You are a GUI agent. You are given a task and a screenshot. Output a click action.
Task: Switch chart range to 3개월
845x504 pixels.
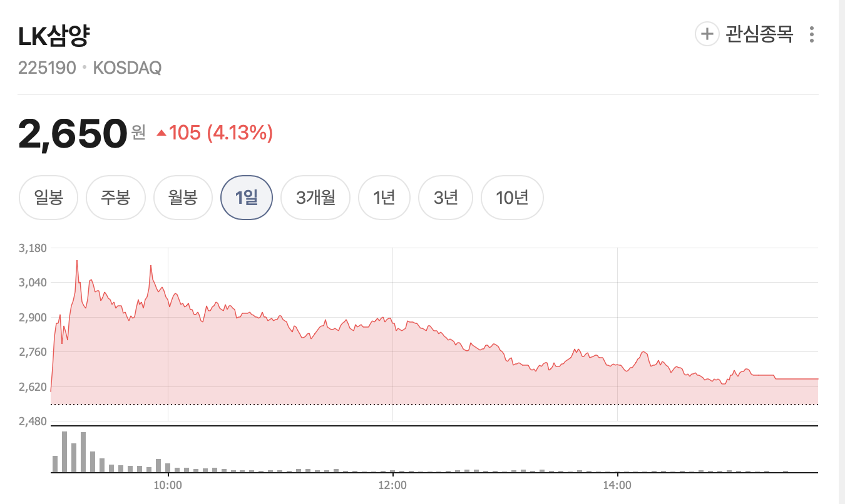pos(315,197)
